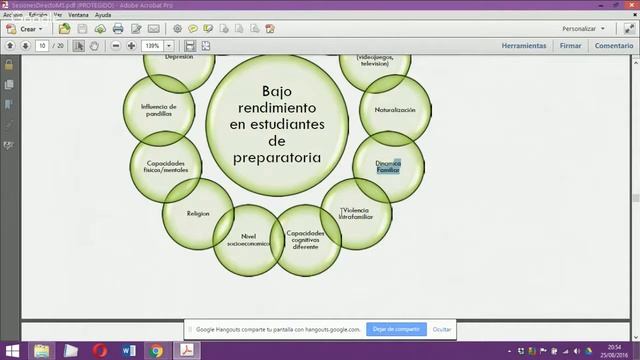Open the Comentario panel
Viewport: 640px width, 360px height.
click(614, 46)
